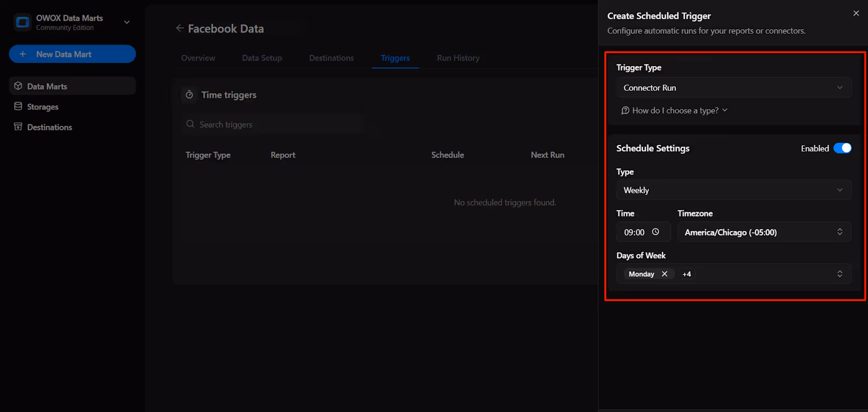Click the Monday chip label

tap(641, 274)
